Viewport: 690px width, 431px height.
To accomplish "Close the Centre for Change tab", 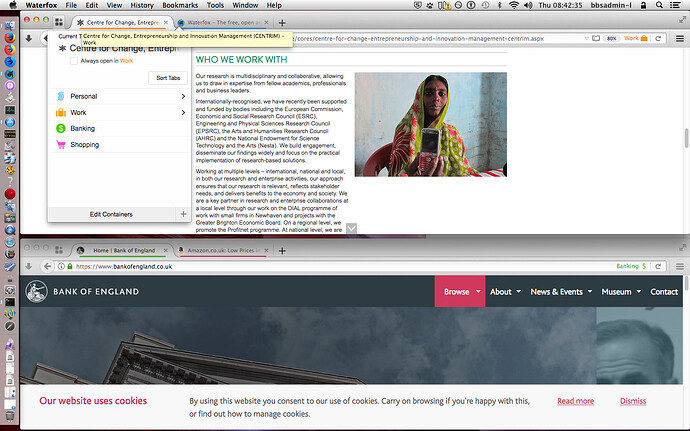I will point(165,22).
